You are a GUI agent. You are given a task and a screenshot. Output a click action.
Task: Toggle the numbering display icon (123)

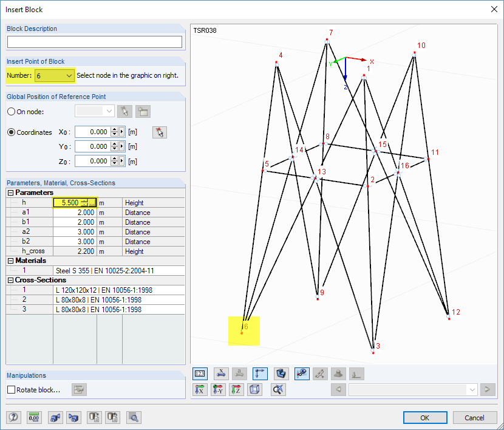pyautogui.click(x=200, y=374)
